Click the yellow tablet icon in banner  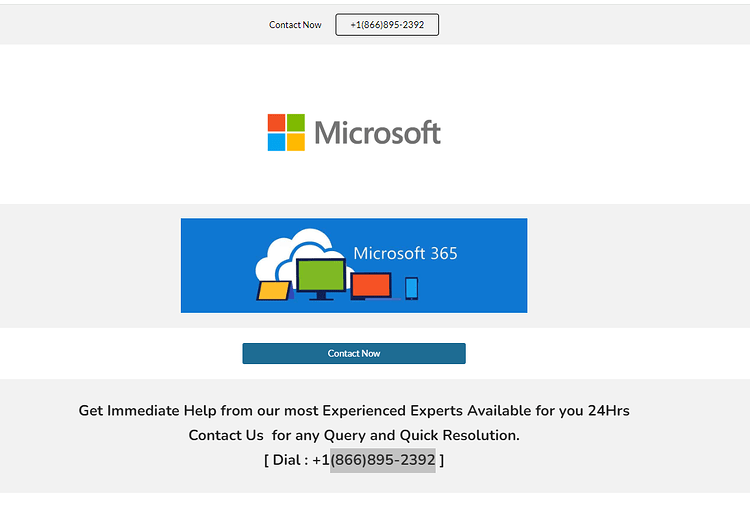pyautogui.click(x=274, y=291)
